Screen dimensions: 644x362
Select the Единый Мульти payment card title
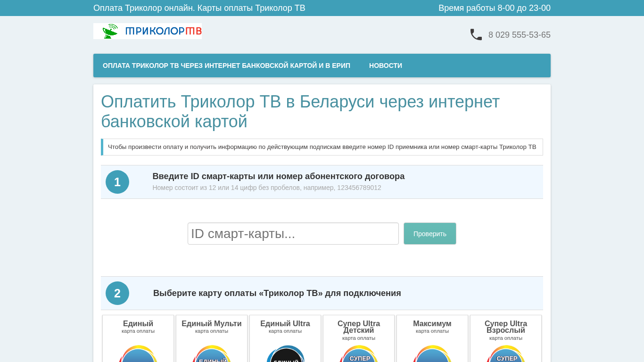pyautogui.click(x=212, y=324)
